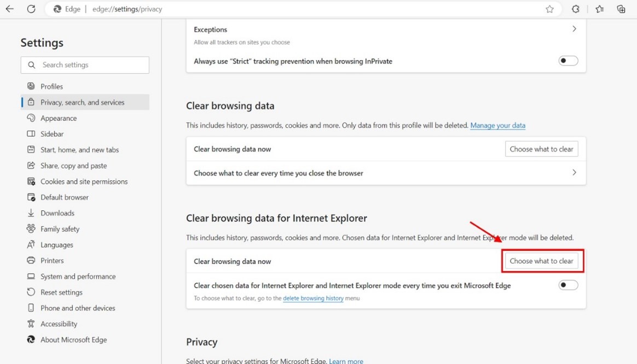
Task: Click Choose what to clear for browsing data
Action: click(542, 149)
